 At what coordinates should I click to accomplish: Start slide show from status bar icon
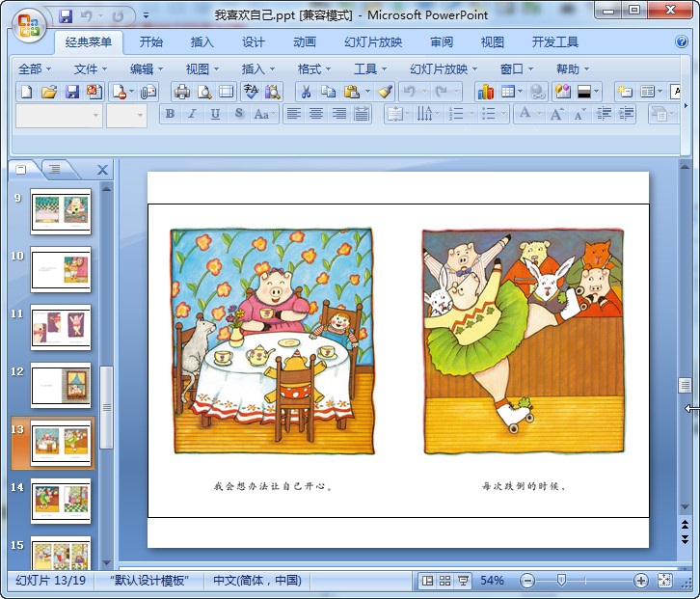pyautogui.click(x=463, y=581)
